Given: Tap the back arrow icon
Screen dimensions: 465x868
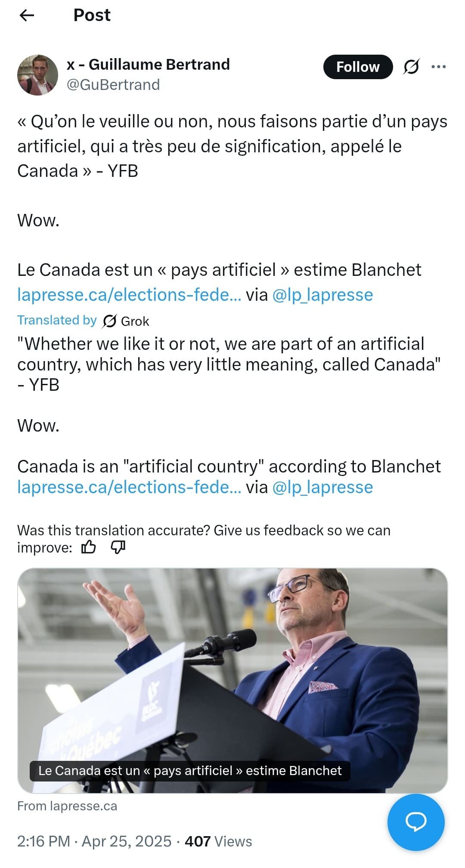Looking at the screenshot, I should coord(27,15).
